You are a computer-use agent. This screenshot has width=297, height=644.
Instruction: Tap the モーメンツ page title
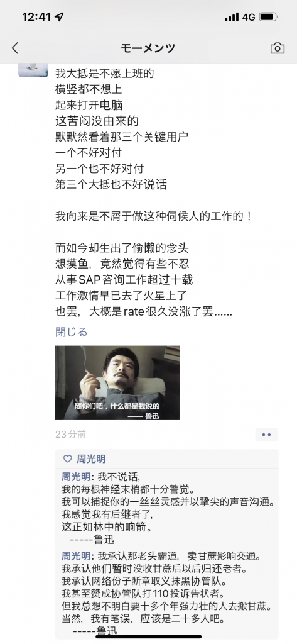(148, 48)
